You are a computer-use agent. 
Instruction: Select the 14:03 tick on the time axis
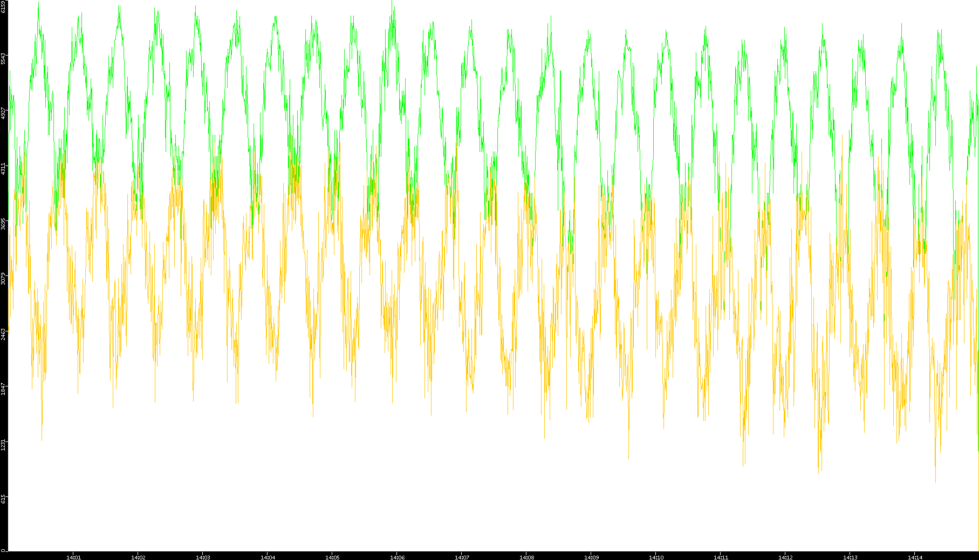click(203, 557)
